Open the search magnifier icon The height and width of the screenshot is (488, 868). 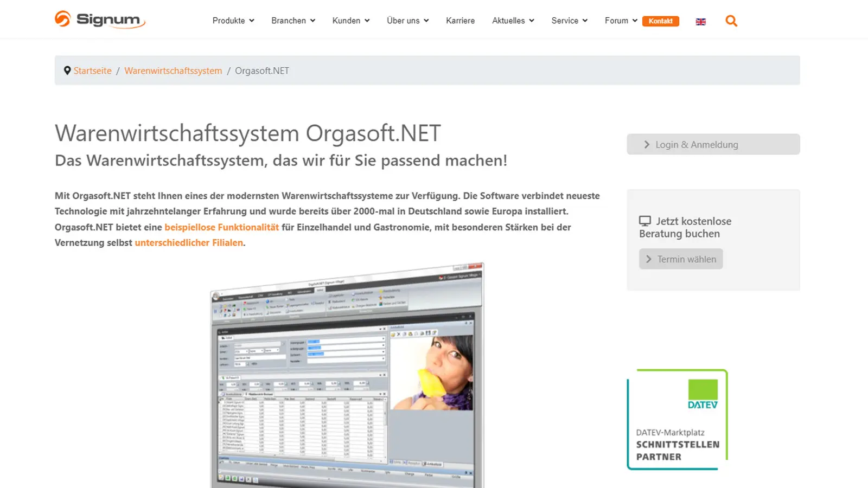pyautogui.click(x=731, y=21)
